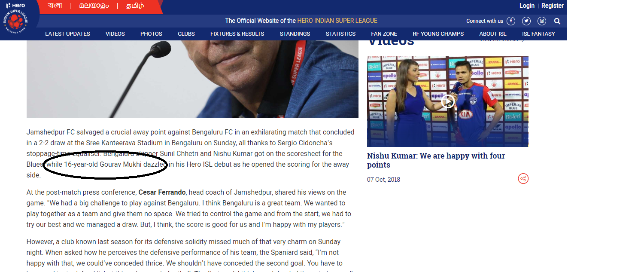Open the Latest Updates menu
Image resolution: width=644 pixels, height=272 pixels.
pyautogui.click(x=67, y=34)
